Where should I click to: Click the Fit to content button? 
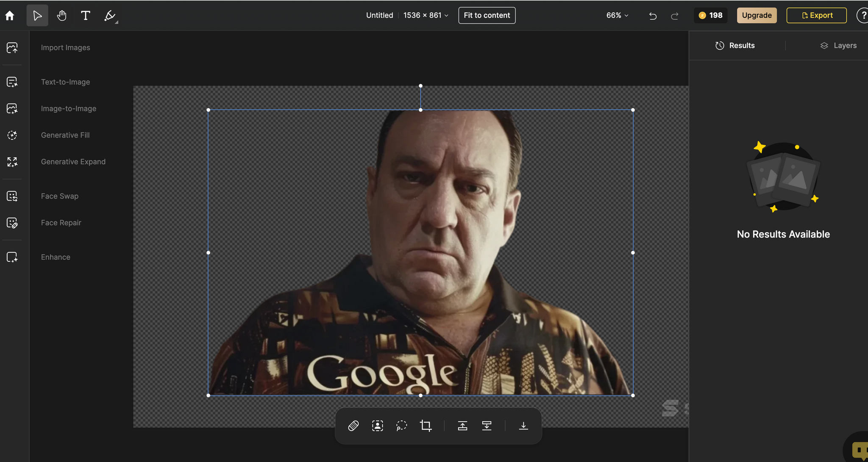coord(487,15)
